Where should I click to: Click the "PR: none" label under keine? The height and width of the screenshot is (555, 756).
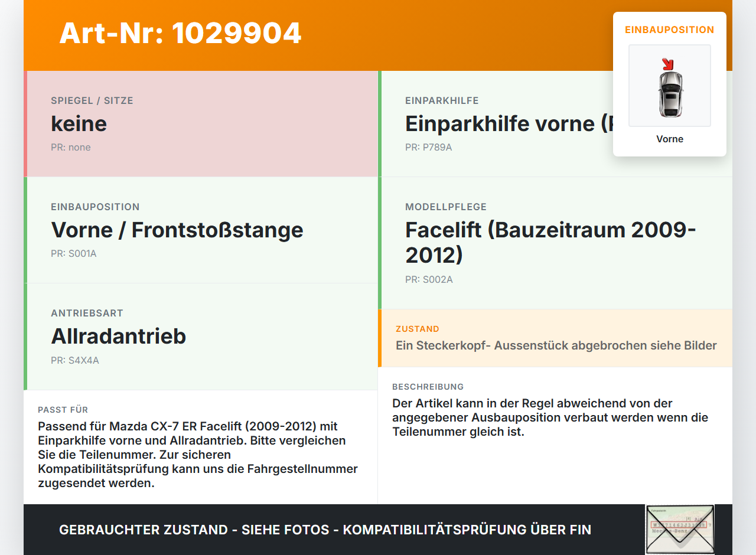pyautogui.click(x=71, y=147)
